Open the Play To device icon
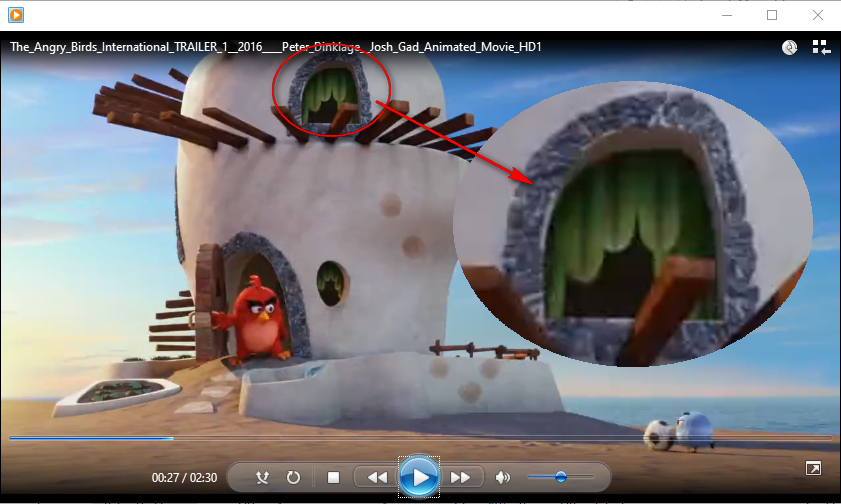 [790, 47]
